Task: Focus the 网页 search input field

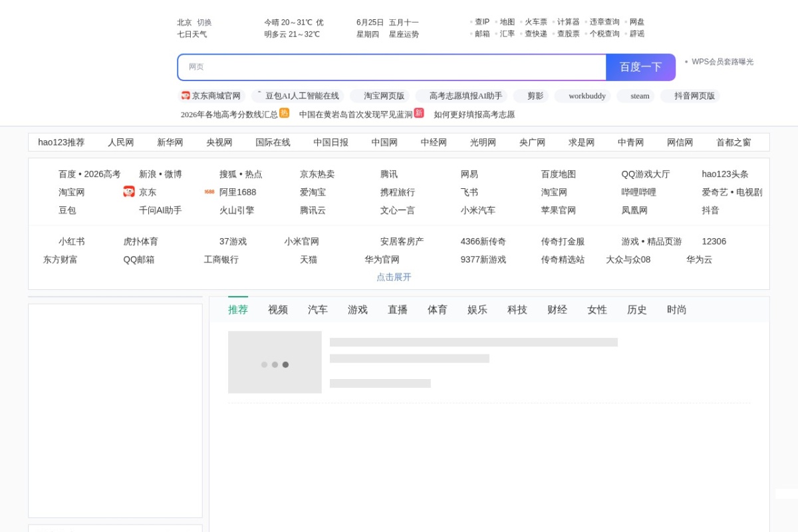Action: point(392,67)
